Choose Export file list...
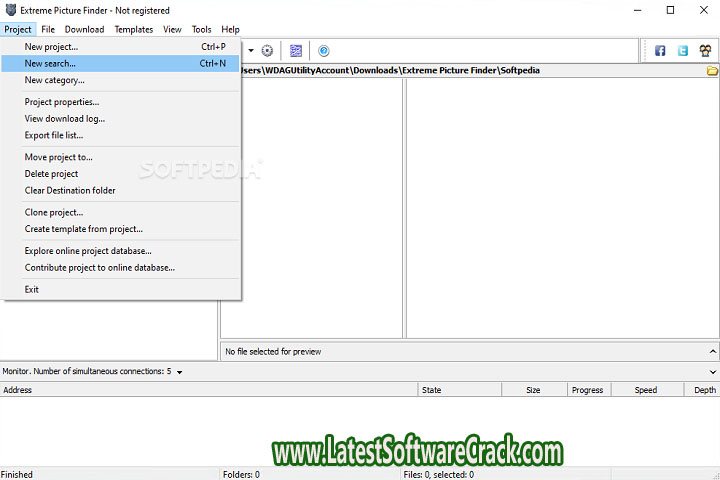720x480 pixels. [x=121, y=135]
